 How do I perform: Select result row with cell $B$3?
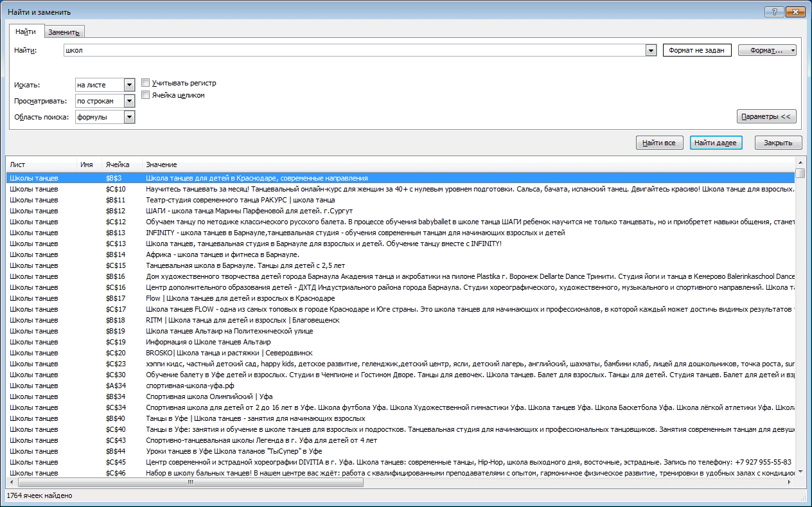pyautogui.click(x=400, y=178)
